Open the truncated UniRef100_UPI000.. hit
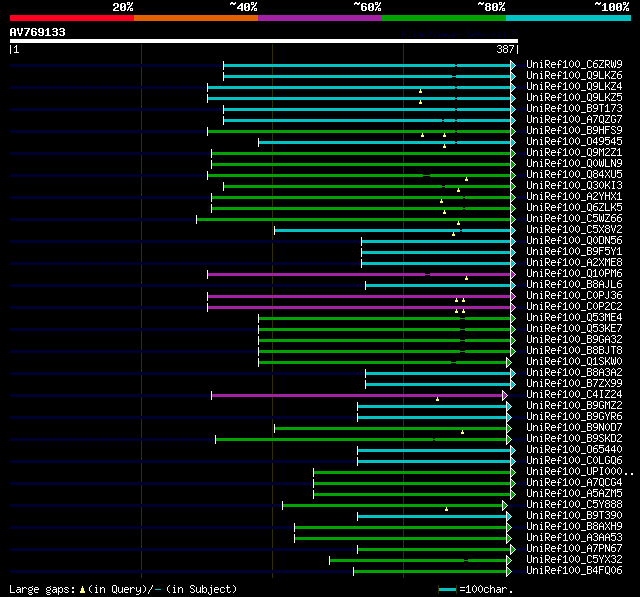640x597 pixels. click(580, 472)
